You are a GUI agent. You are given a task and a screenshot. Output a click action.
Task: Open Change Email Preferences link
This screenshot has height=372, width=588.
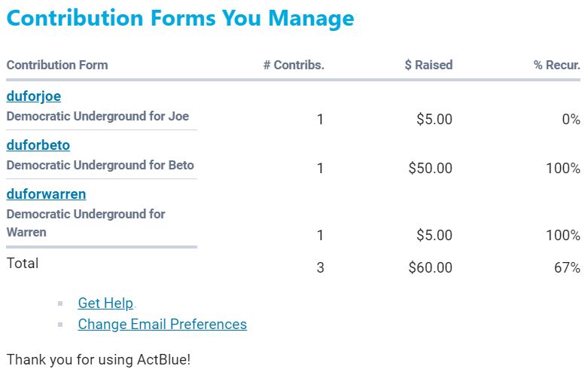click(162, 325)
